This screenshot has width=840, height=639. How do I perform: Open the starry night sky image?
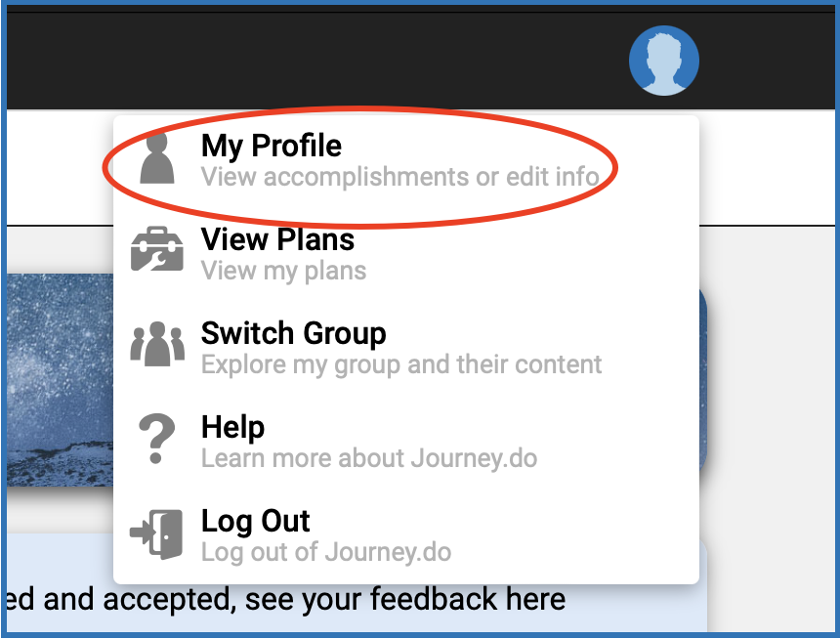[x=59, y=381]
